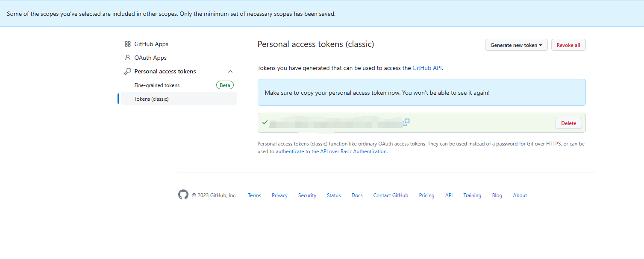Open the API footer link

click(449, 195)
